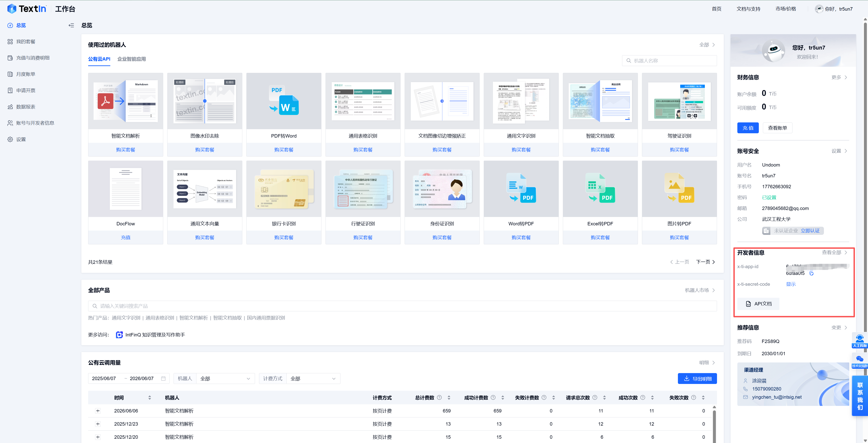The image size is (868, 443).
Task: Click 立即认证 to verify enterprise
Action: coord(810,231)
